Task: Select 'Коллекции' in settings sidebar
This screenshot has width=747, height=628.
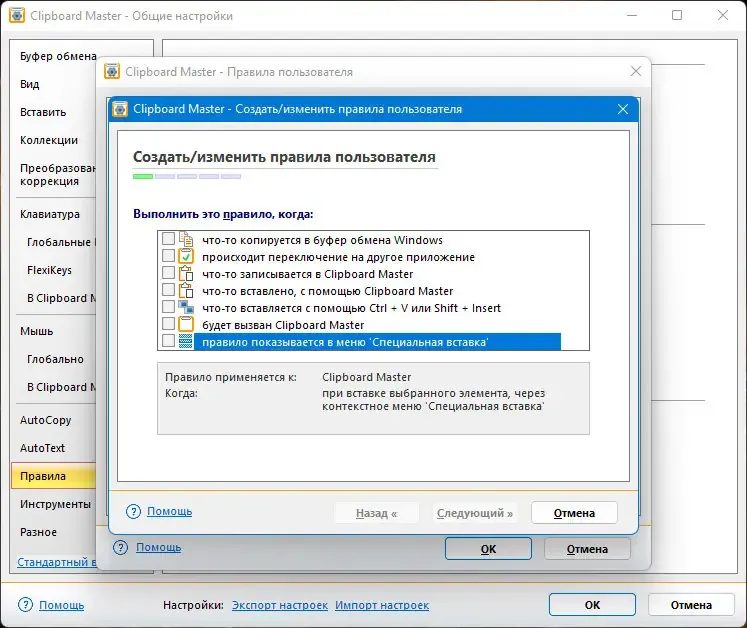Action: 49,141
